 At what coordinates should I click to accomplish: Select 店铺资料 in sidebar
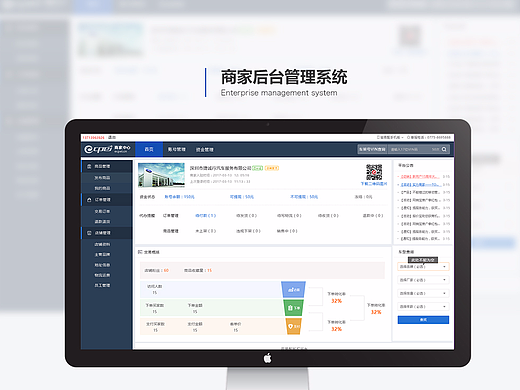tap(102, 244)
